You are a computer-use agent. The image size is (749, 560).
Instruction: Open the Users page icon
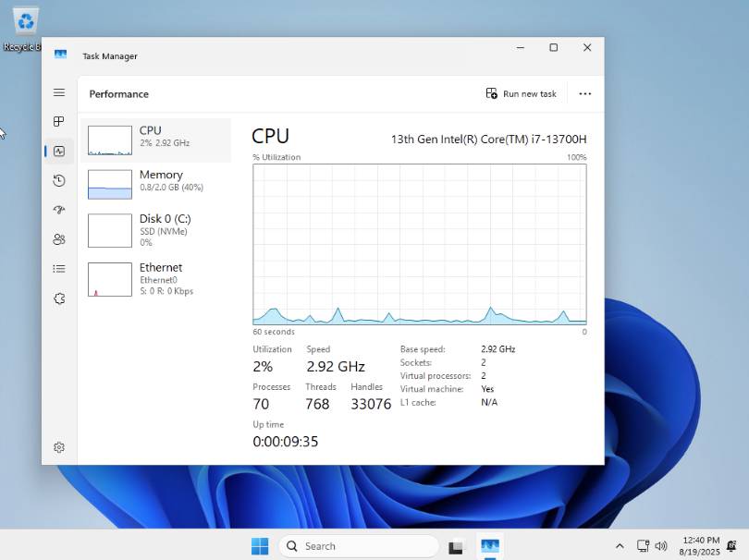59,239
